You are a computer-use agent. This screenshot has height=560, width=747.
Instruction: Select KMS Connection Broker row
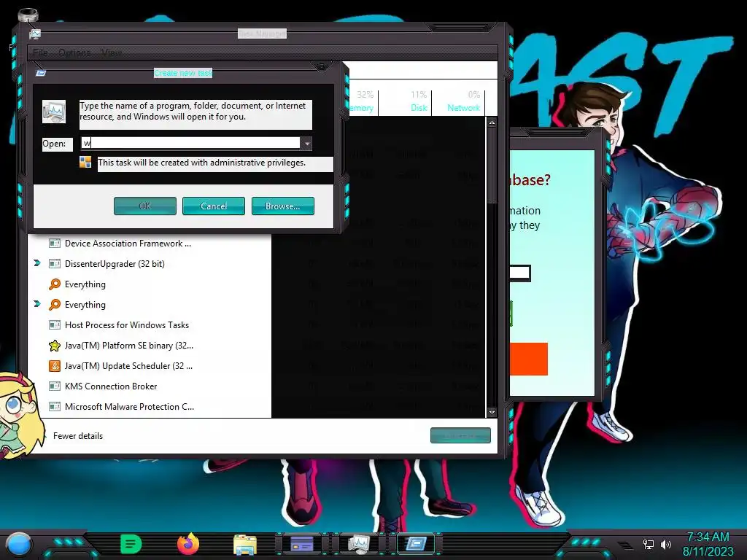pyautogui.click(x=150, y=386)
